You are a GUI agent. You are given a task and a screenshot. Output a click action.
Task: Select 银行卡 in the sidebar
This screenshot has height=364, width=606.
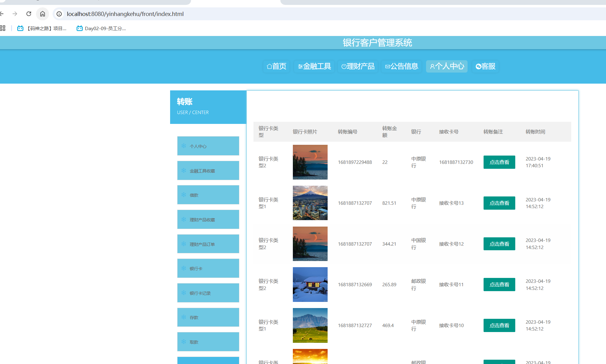(x=208, y=268)
